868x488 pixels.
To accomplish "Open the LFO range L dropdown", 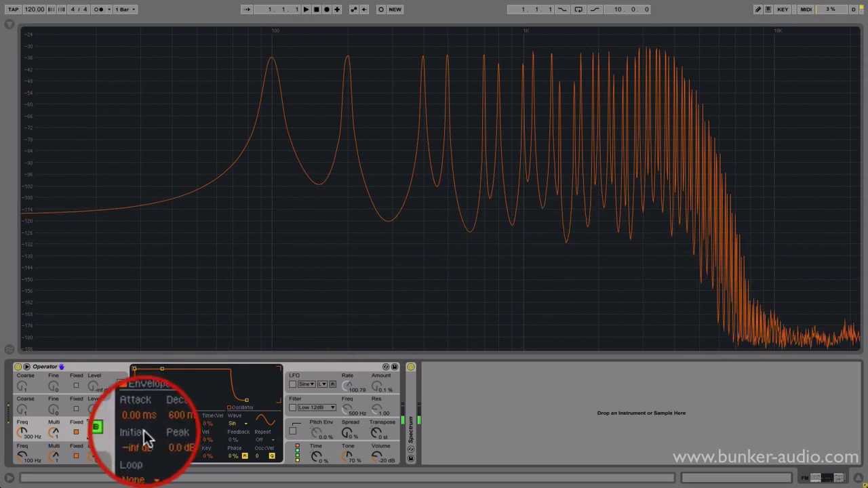I will coord(322,384).
